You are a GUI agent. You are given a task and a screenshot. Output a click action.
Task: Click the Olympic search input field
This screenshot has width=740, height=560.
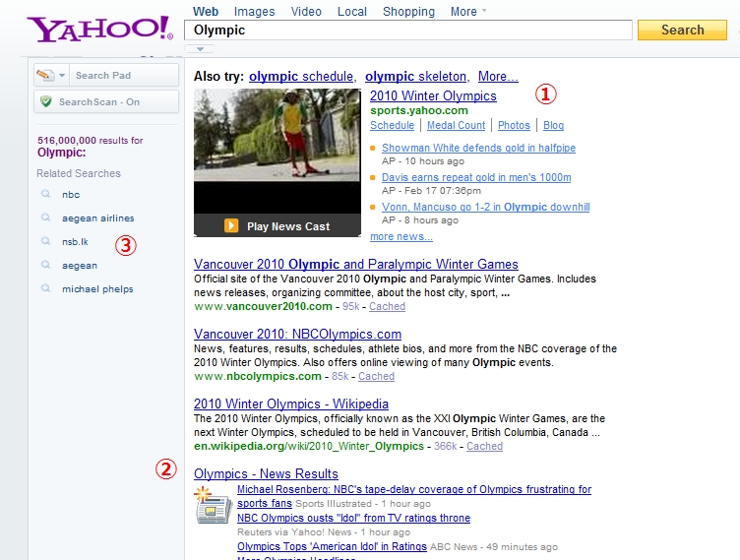click(408, 31)
